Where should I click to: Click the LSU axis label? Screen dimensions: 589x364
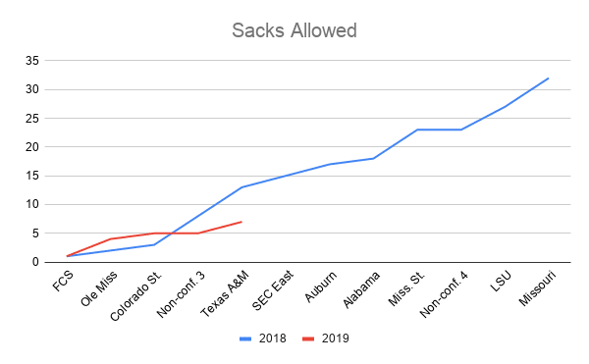click(501, 282)
